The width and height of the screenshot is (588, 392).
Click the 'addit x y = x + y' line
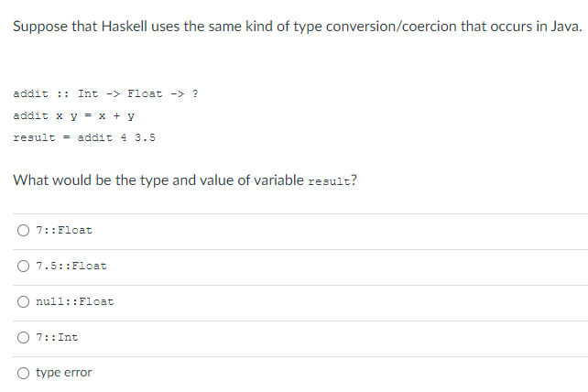pos(74,115)
